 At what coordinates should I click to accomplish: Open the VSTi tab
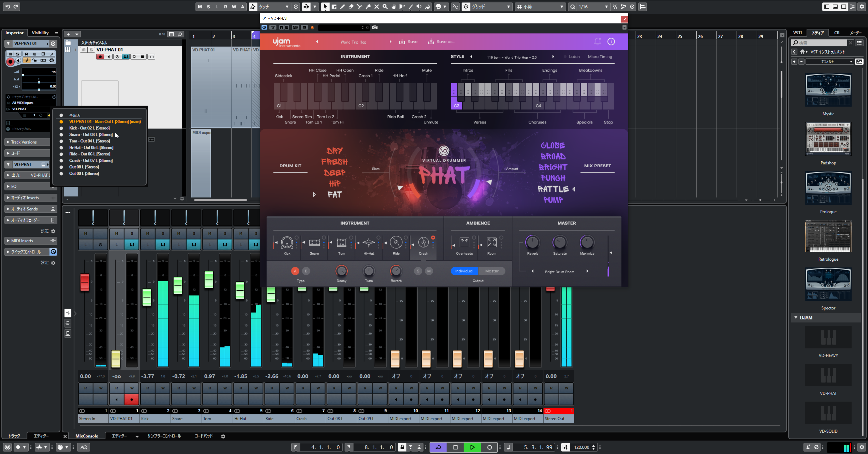coord(797,33)
